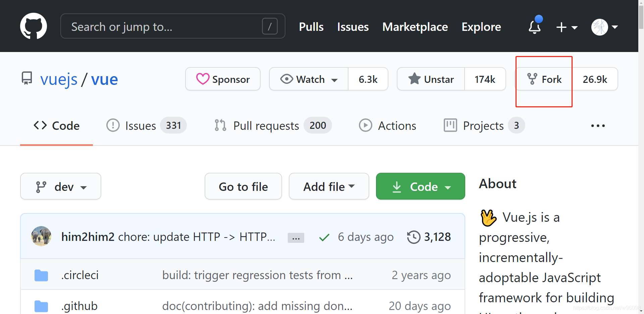Open the Pulls page in header
644x314 pixels.
pyautogui.click(x=311, y=27)
